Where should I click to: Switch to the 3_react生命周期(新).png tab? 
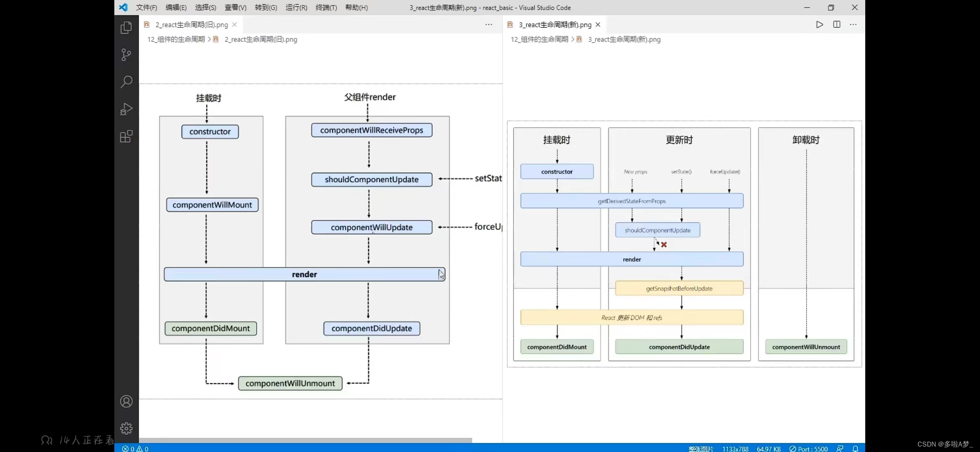click(555, 25)
